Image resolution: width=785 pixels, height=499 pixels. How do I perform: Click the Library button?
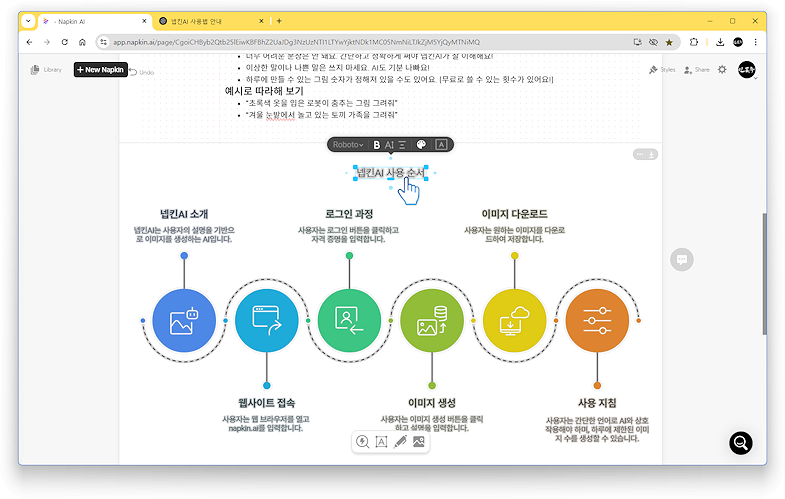click(46, 70)
